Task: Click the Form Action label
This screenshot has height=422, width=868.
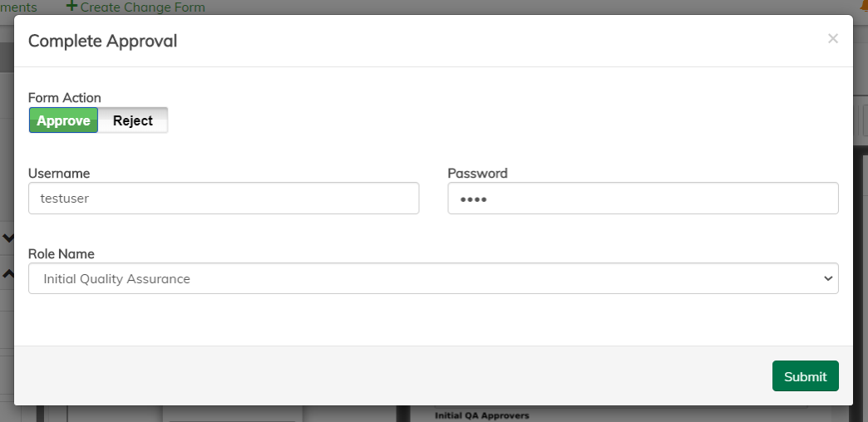Action: [x=65, y=97]
